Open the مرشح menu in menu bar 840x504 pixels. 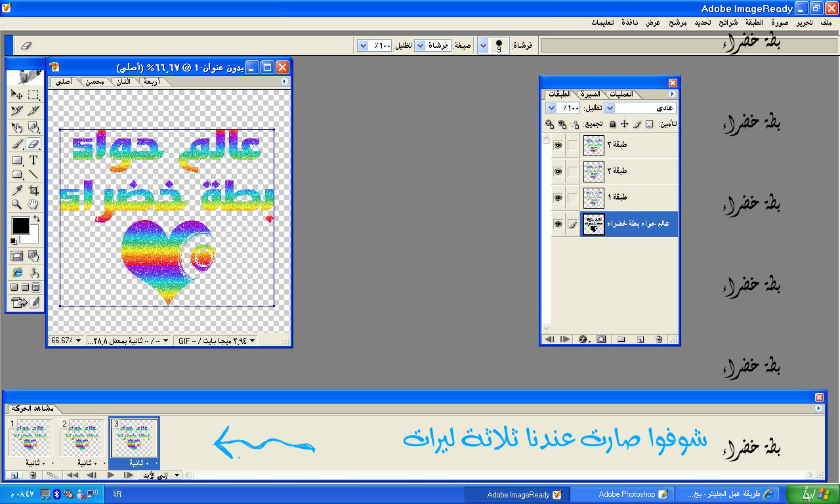pyautogui.click(x=677, y=22)
